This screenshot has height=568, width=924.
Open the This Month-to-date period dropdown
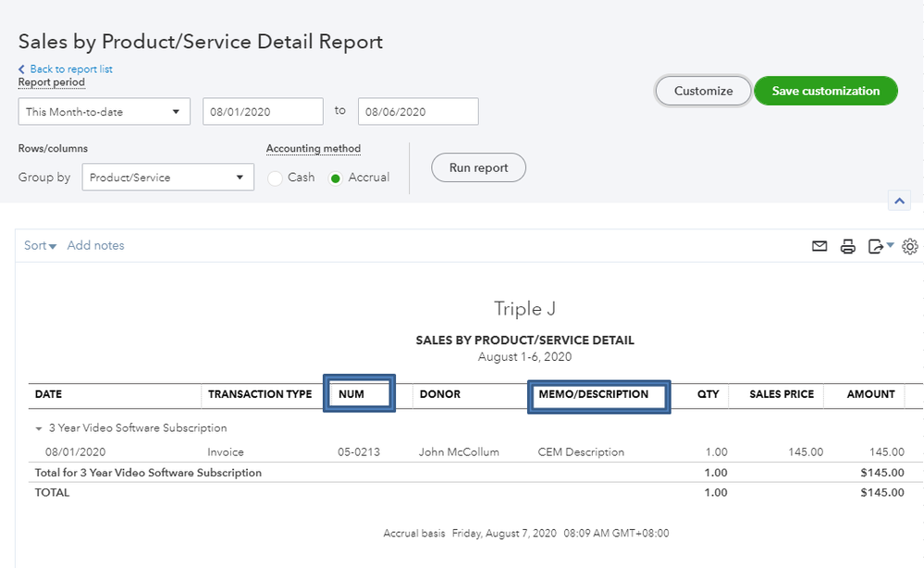(104, 112)
